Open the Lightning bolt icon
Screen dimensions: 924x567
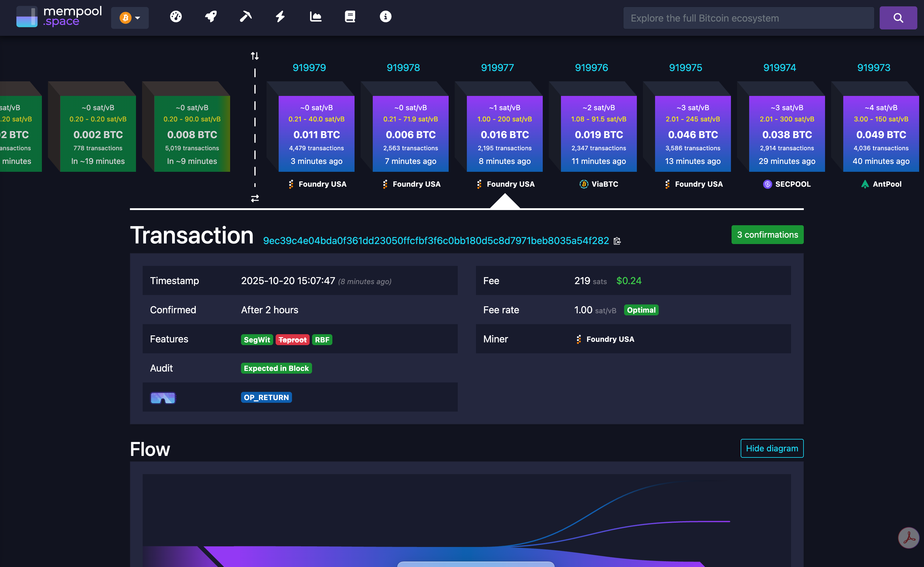pyautogui.click(x=280, y=17)
